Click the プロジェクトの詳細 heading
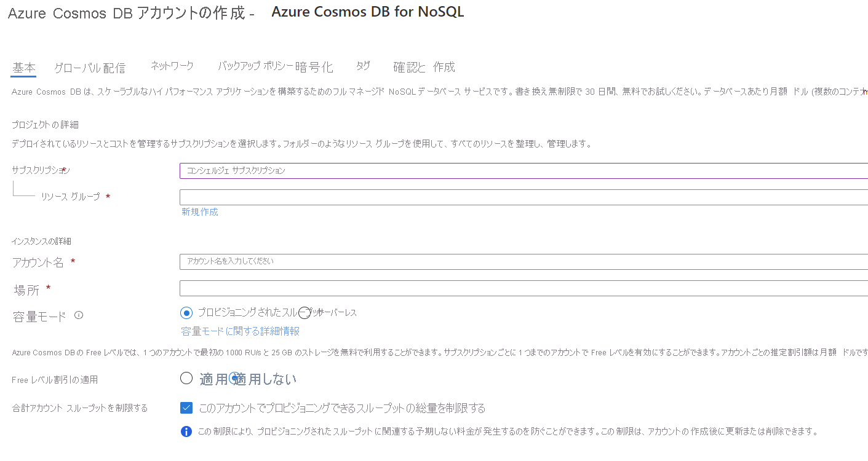This screenshot has width=868, height=461. [46, 125]
